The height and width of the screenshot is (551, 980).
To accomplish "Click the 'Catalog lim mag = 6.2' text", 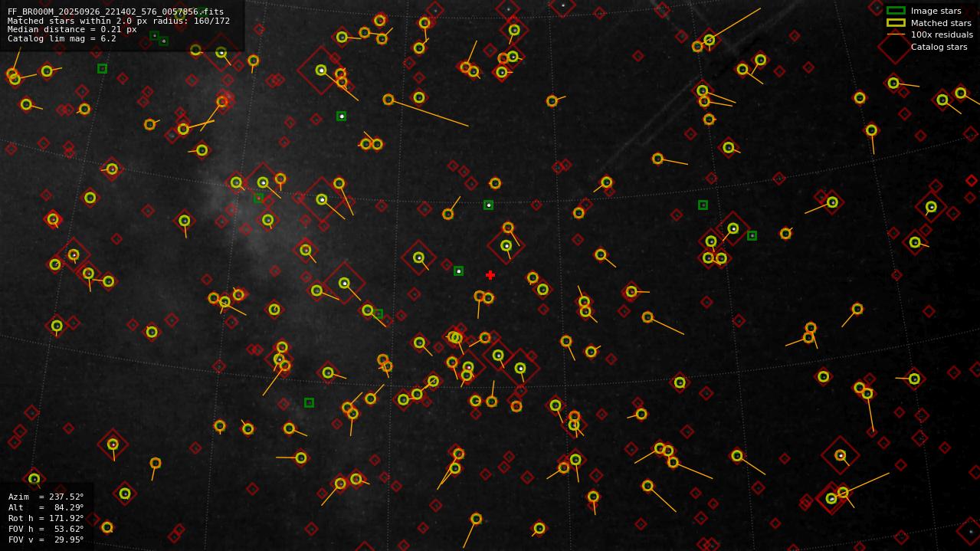I will [x=62, y=38].
